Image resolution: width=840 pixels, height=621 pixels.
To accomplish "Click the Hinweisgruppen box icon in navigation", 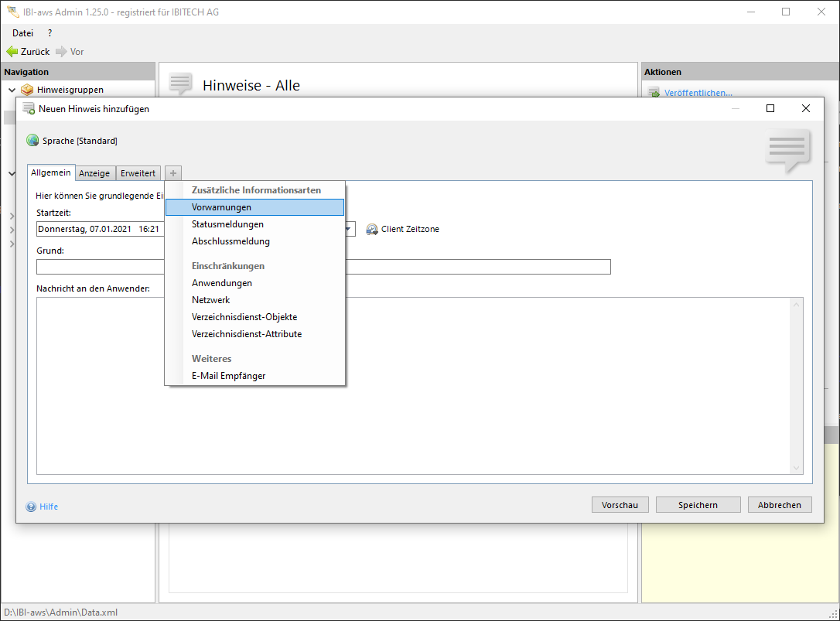I will pyautogui.click(x=27, y=90).
